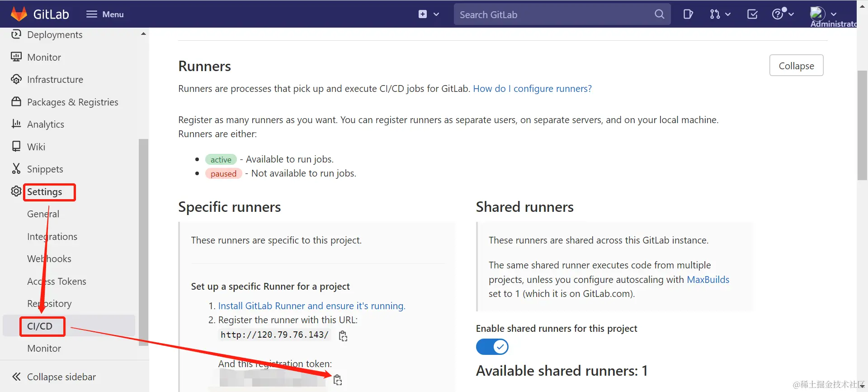Click the sidebar scroll-up arrow
Image resolution: width=868 pixels, height=392 pixels.
(143, 34)
